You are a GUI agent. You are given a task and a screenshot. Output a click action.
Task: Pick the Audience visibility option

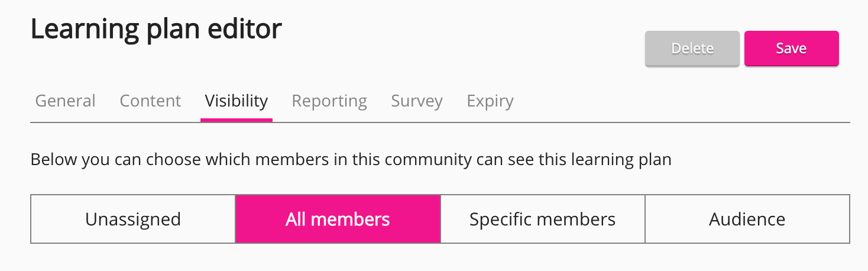(747, 220)
